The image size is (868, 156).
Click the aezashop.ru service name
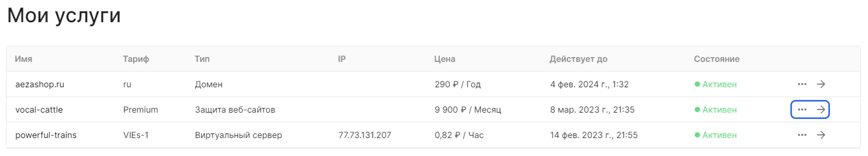[40, 84]
